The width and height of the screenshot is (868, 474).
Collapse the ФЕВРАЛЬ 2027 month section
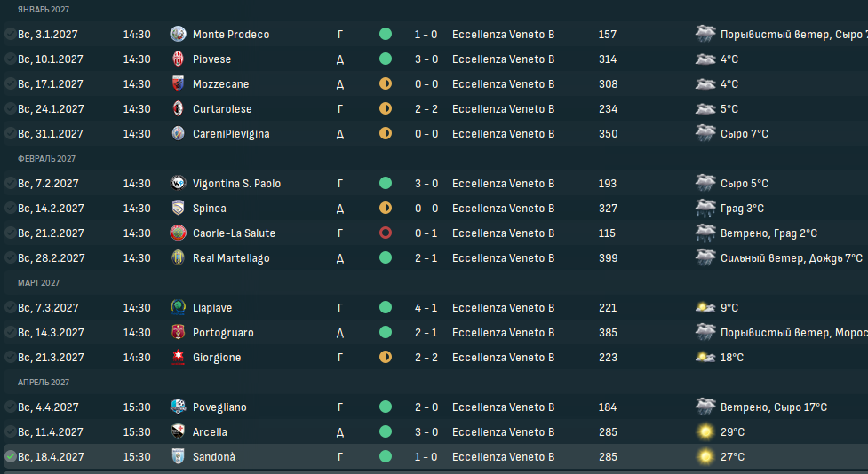46,159
